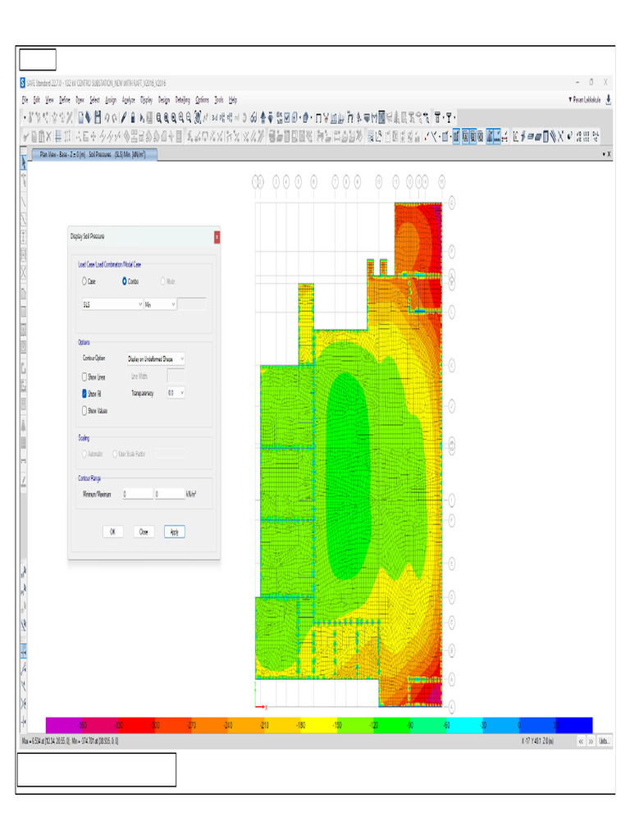Open the Analyze menu
630x840 pixels.
128,99
